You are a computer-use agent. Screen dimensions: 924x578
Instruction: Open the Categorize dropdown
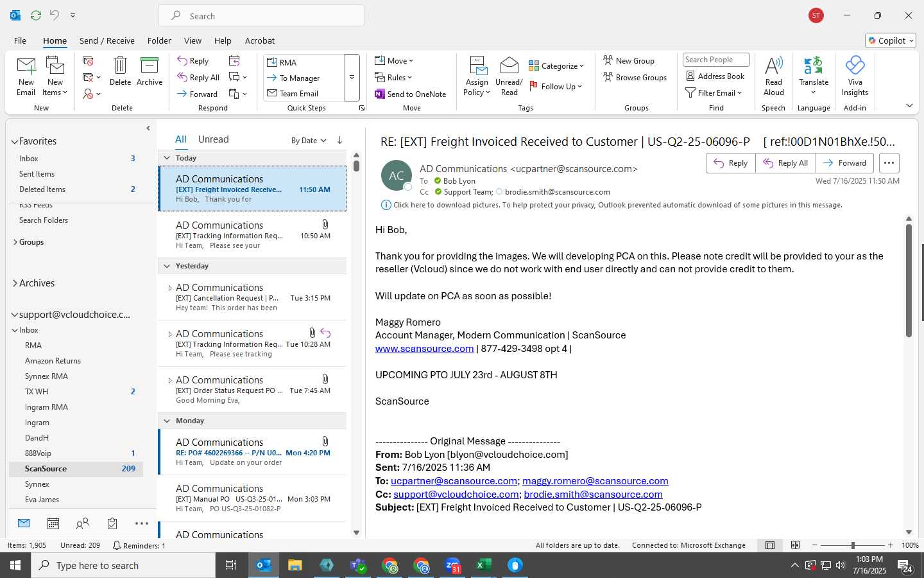point(556,66)
